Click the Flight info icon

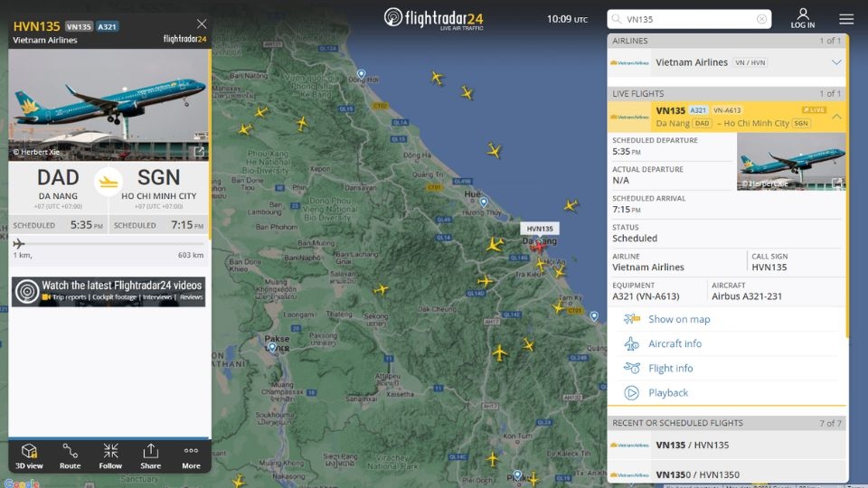(x=632, y=368)
